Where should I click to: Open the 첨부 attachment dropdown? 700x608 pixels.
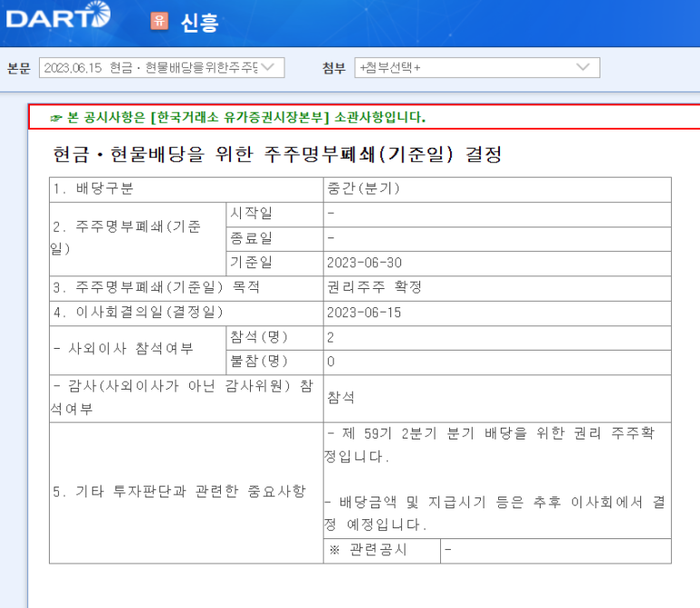(477, 67)
